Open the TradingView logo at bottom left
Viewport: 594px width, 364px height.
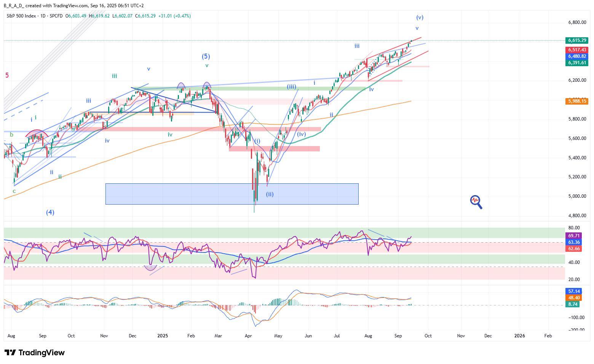tap(34, 353)
